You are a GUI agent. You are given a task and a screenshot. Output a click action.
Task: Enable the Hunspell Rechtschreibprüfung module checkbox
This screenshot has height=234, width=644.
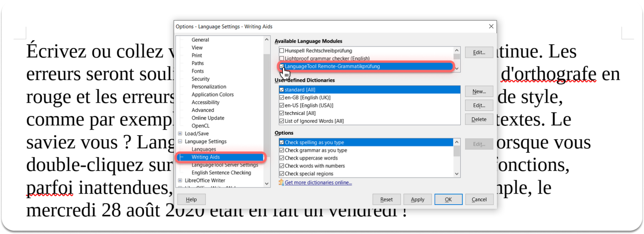click(282, 51)
